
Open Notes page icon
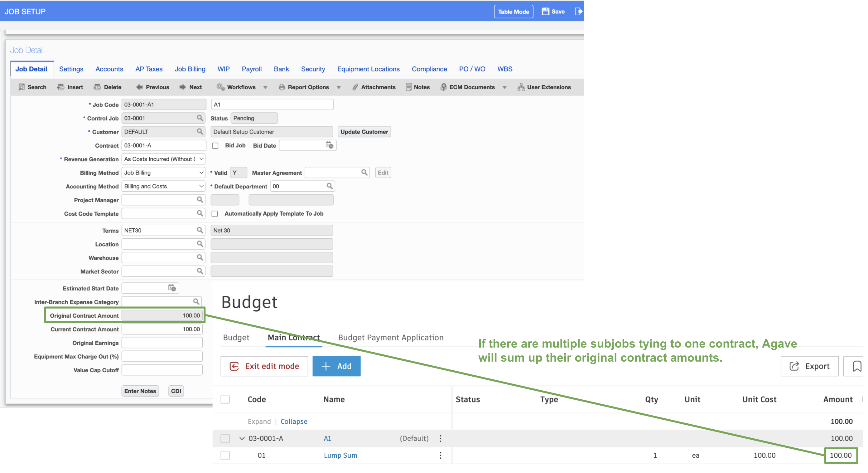tap(408, 87)
